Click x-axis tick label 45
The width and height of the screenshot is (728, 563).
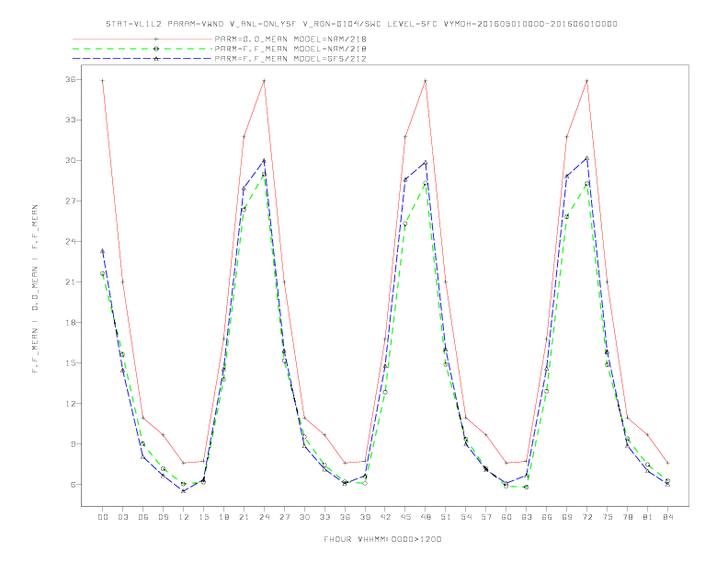pyautogui.click(x=405, y=517)
